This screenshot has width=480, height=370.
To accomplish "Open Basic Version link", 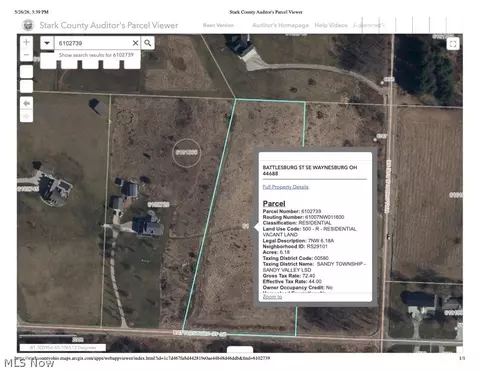I will [x=218, y=25].
